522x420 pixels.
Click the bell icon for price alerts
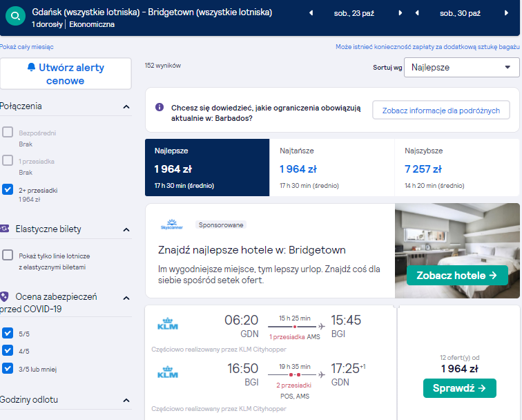click(x=31, y=67)
